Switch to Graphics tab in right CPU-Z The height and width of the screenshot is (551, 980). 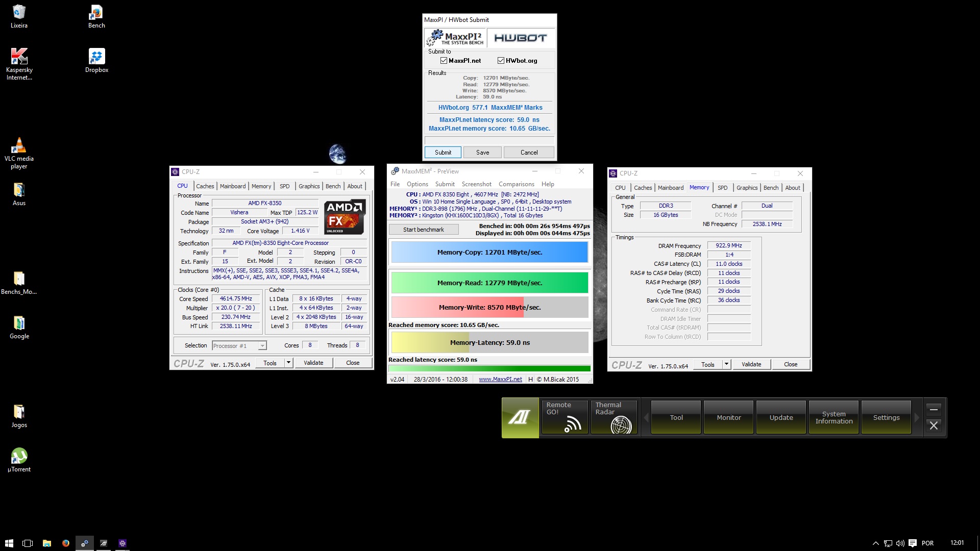pyautogui.click(x=747, y=188)
